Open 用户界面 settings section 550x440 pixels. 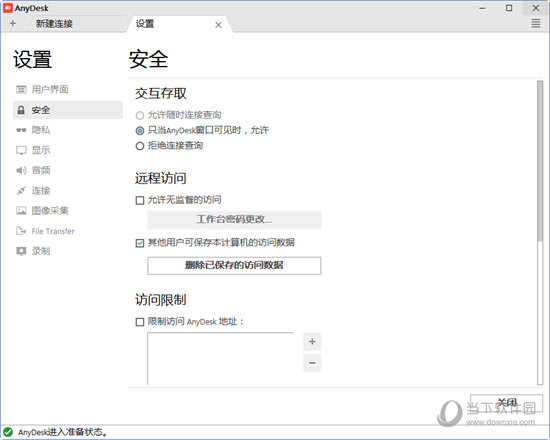68,90
